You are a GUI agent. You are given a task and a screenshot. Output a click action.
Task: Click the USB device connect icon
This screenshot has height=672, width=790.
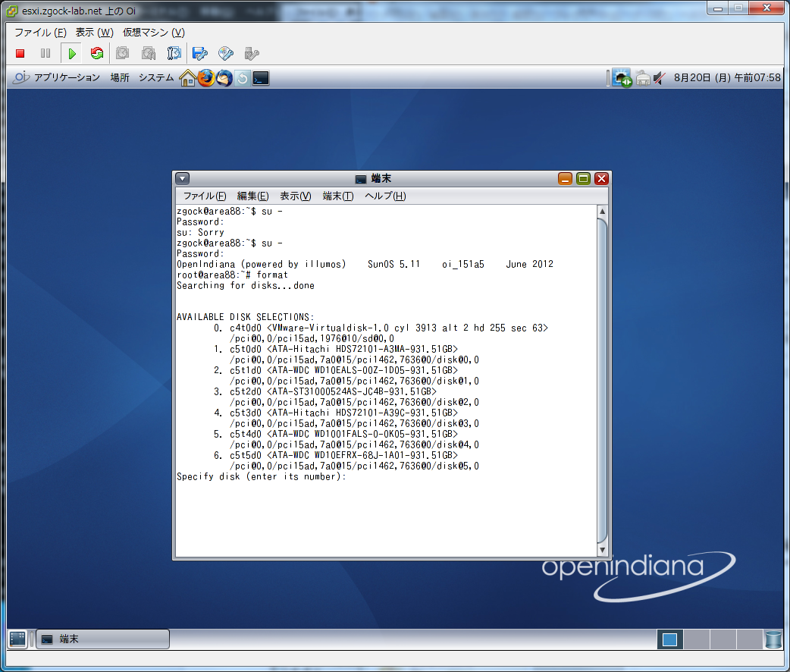coord(252,53)
